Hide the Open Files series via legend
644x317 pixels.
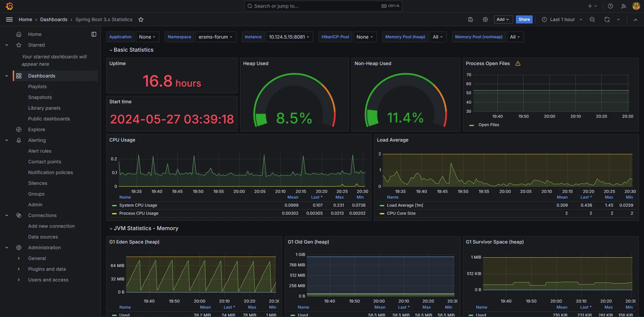[x=488, y=125]
